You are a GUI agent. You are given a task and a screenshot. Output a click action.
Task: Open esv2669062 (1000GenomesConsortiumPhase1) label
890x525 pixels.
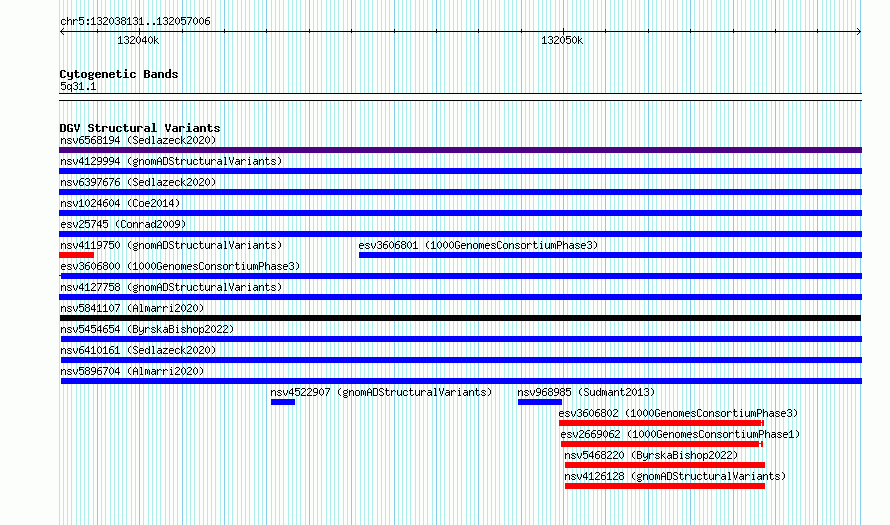click(x=680, y=434)
